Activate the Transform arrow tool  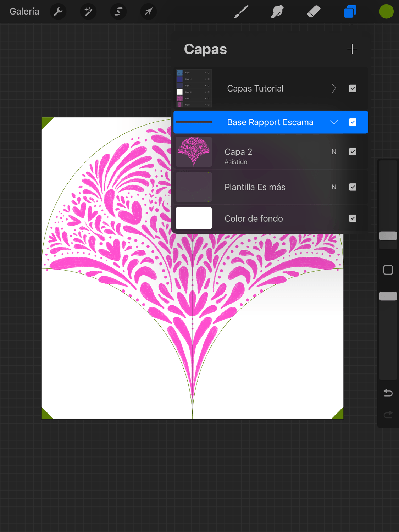pos(148,12)
